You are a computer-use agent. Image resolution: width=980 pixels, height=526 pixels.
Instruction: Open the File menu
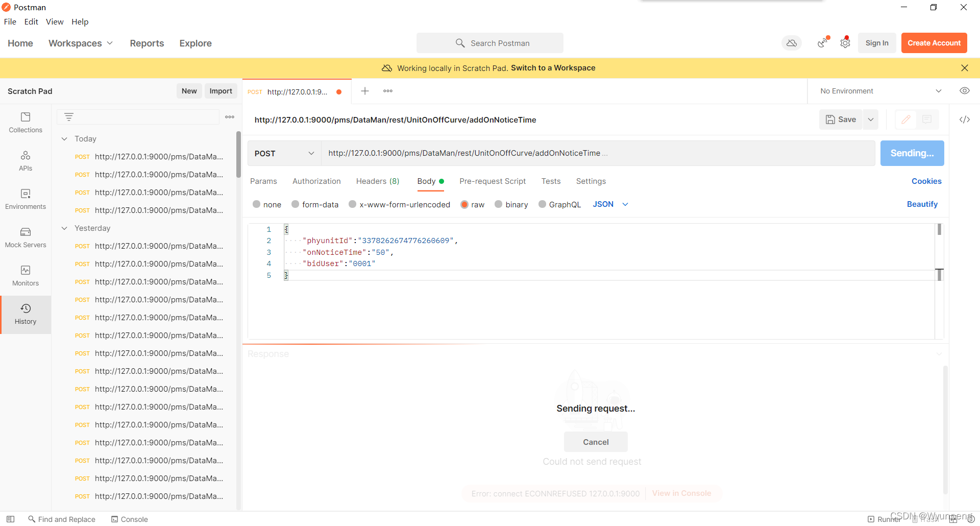click(10, 21)
